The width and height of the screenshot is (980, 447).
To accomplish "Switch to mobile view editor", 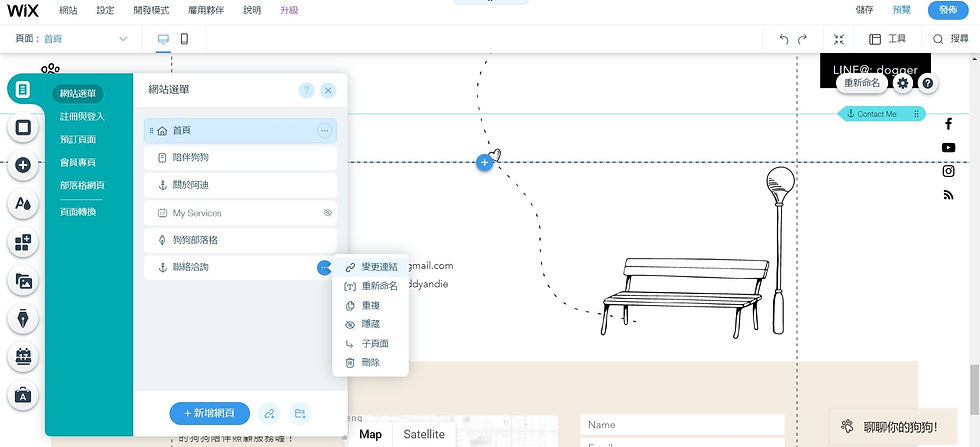I will click(x=184, y=39).
